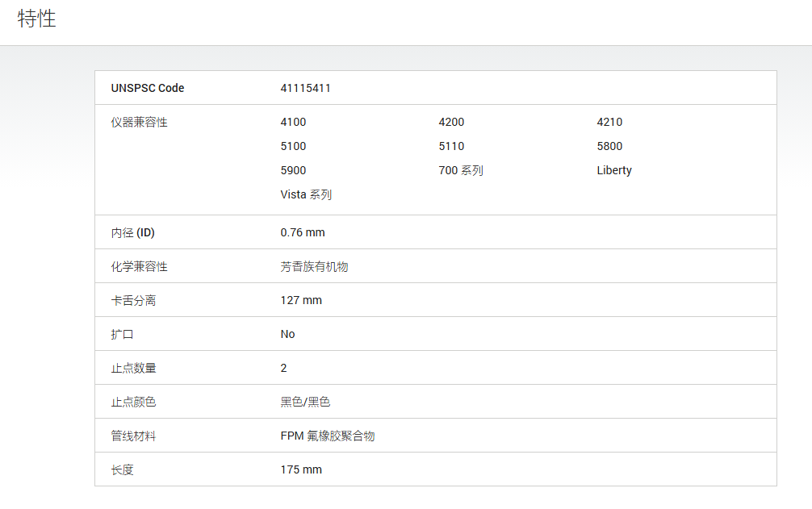Select the No value for 扩口
The height and width of the screenshot is (509, 812).
(x=287, y=334)
